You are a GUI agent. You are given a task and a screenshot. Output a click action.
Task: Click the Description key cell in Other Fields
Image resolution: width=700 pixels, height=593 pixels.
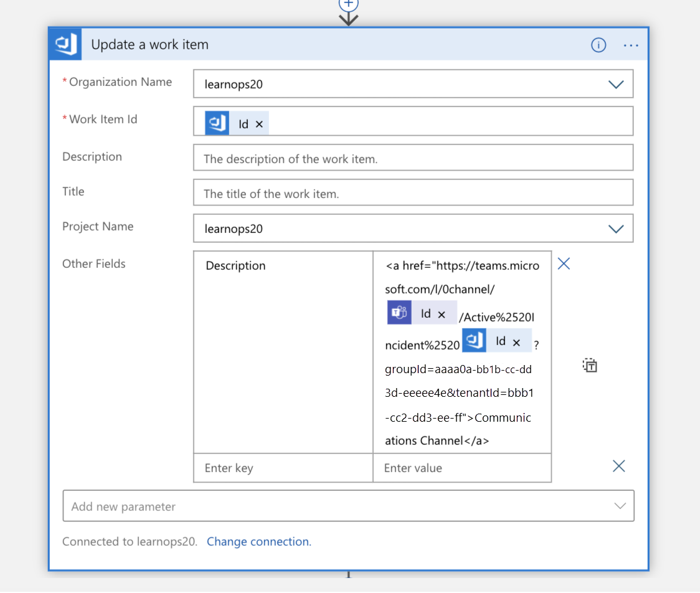coord(283,352)
